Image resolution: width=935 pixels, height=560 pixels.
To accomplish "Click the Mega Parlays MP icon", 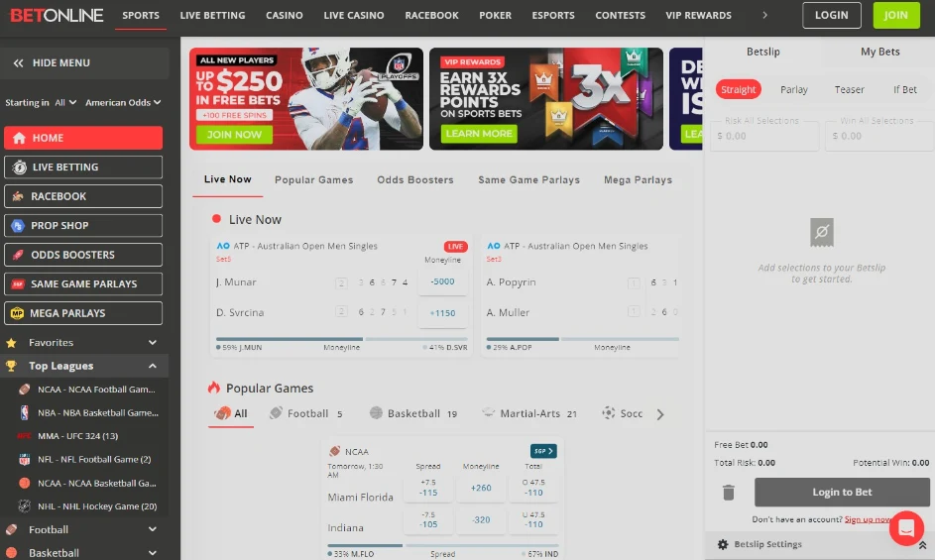I will coord(17,313).
